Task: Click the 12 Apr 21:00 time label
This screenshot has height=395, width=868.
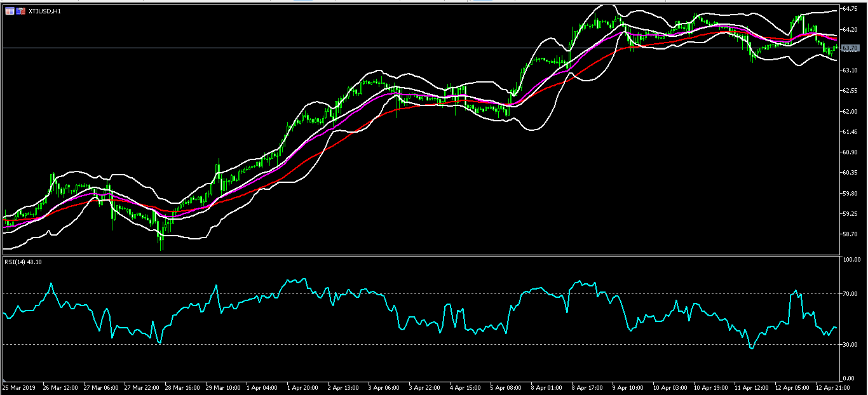Action: 832,387
